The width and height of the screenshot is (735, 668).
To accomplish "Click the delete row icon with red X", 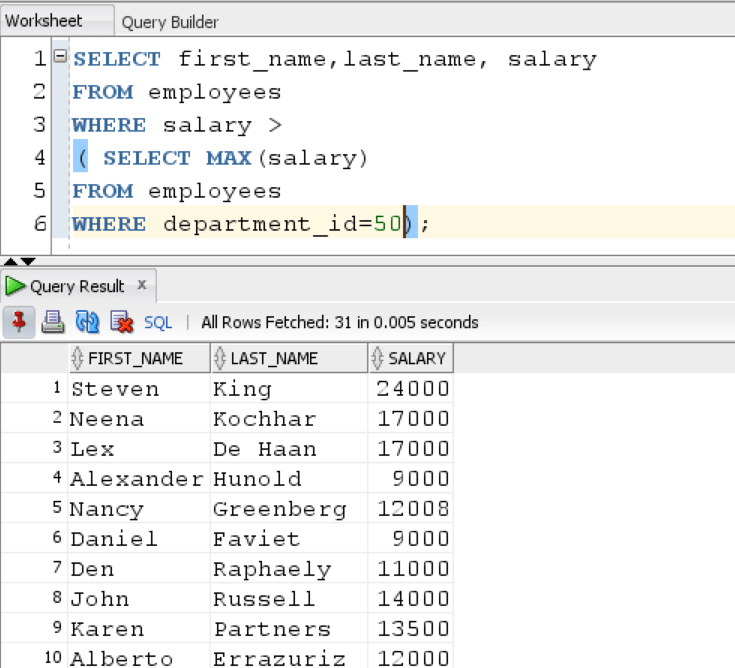I will pyautogui.click(x=122, y=322).
